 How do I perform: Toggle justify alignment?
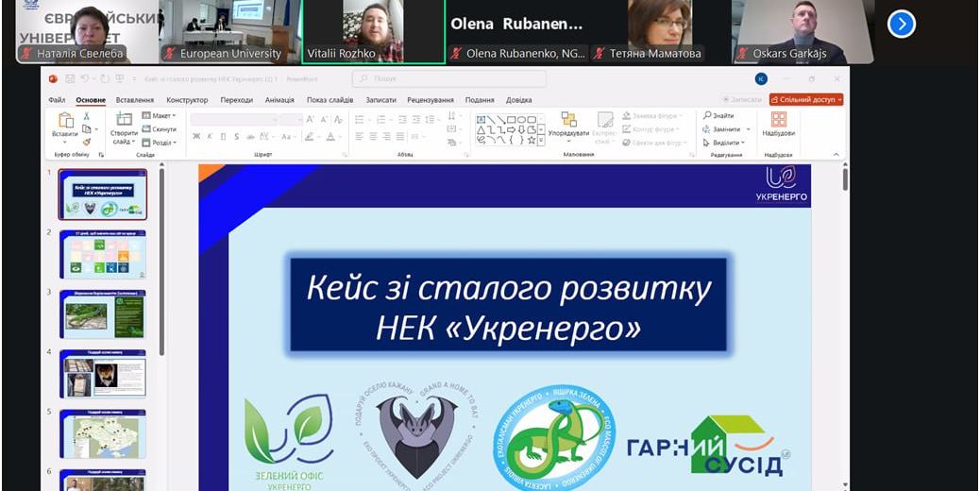click(x=400, y=136)
